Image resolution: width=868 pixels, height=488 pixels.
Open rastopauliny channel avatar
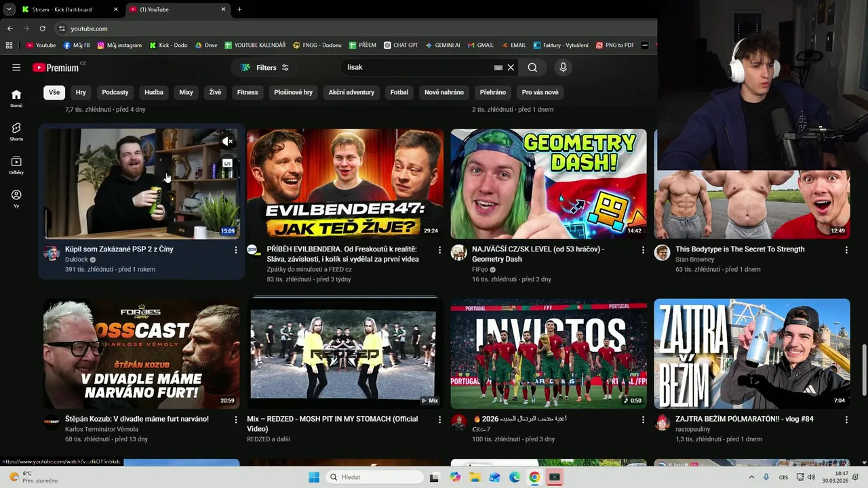662,423
